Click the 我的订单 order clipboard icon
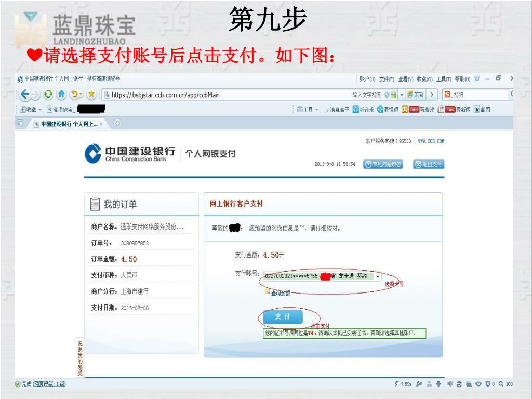 [95, 204]
